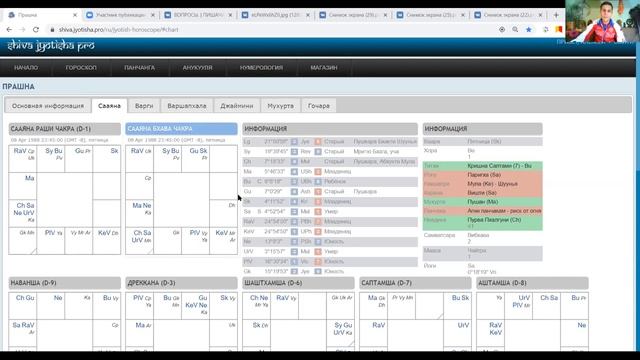
Task: Open the НУМЕРОЛОГИЯ menu item
Action: click(x=261, y=68)
